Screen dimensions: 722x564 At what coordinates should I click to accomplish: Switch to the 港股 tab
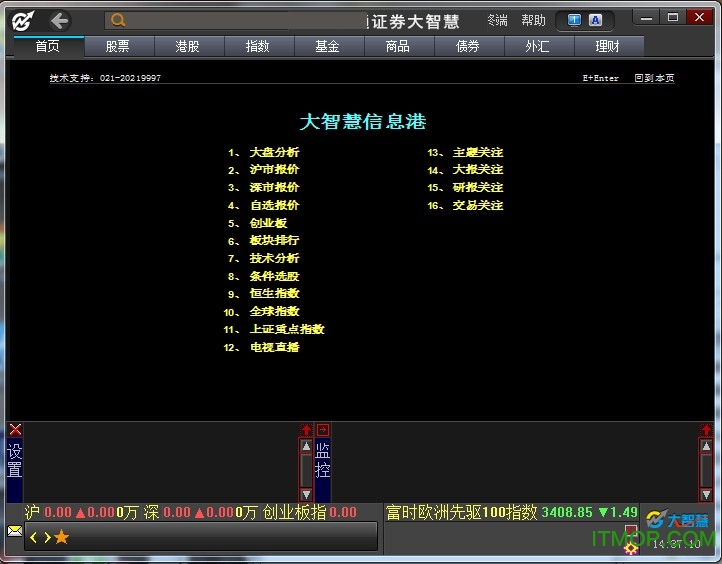coord(188,47)
